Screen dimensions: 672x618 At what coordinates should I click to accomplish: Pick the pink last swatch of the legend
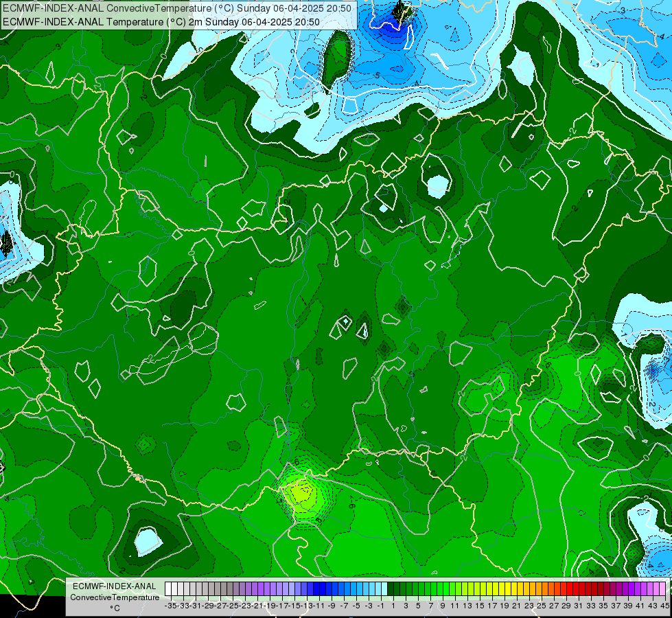tap(662, 589)
